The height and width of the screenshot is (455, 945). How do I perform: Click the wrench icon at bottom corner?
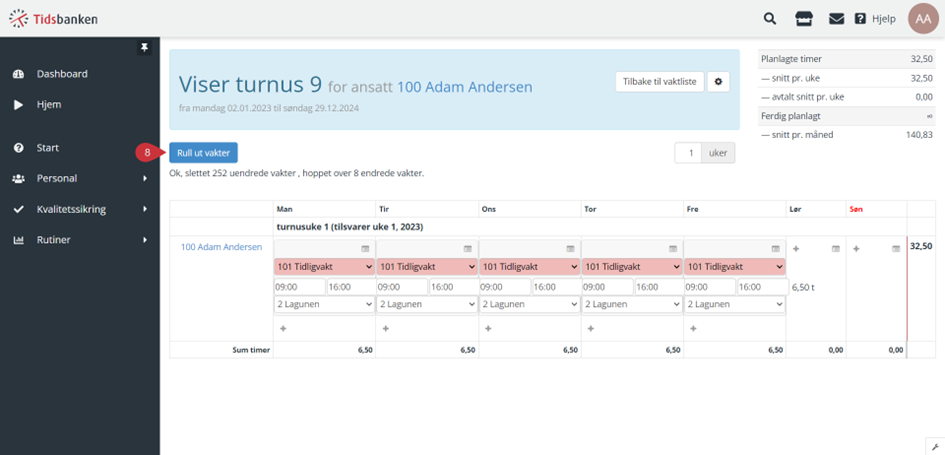coord(935,447)
